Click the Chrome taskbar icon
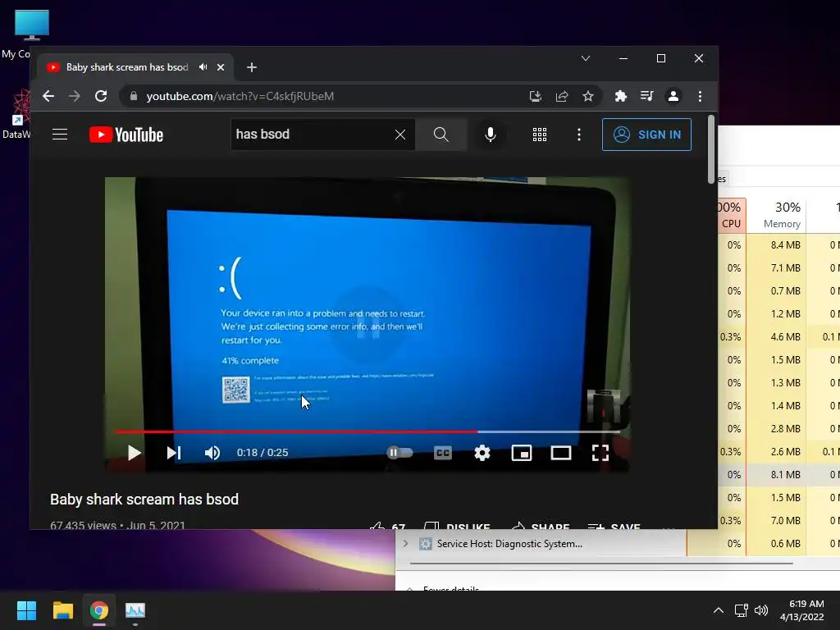840x630 pixels. pyautogui.click(x=99, y=610)
